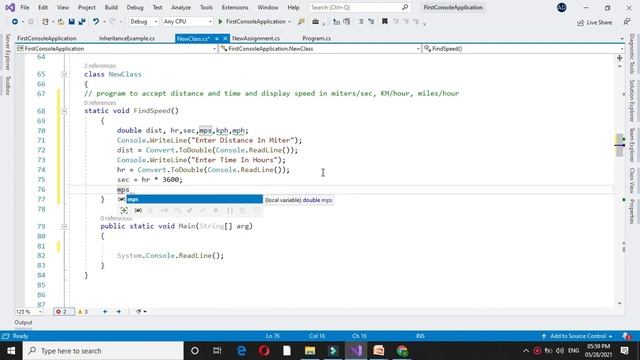This screenshot has width=640, height=360.
Task: Collapse the Main method block
Action: tap(64, 226)
